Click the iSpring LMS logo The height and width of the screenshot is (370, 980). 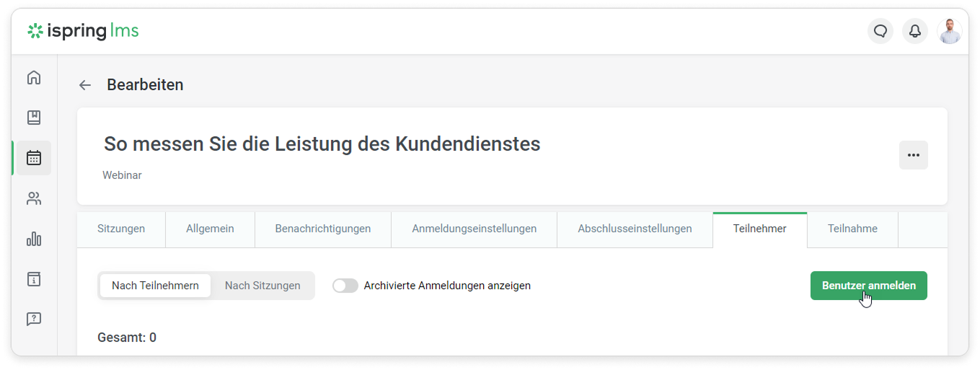(x=83, y=31)
